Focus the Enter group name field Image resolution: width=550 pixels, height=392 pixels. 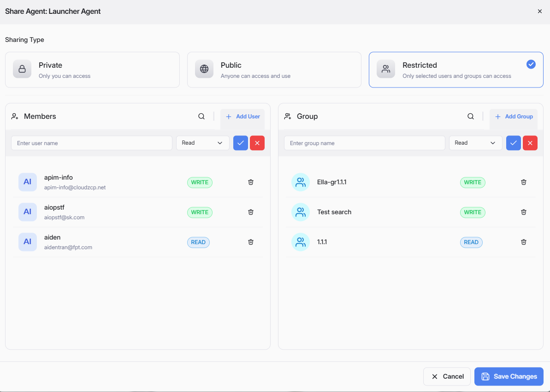(x=365, y=143)
